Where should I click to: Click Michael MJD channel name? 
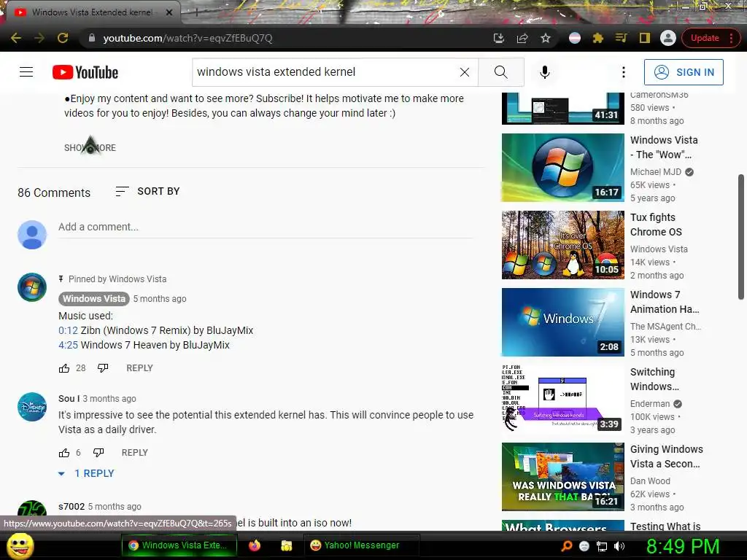656,172
